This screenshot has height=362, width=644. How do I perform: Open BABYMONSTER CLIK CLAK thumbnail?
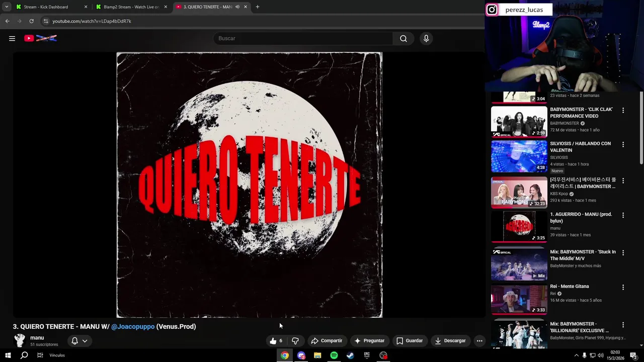tap(519, 122)
